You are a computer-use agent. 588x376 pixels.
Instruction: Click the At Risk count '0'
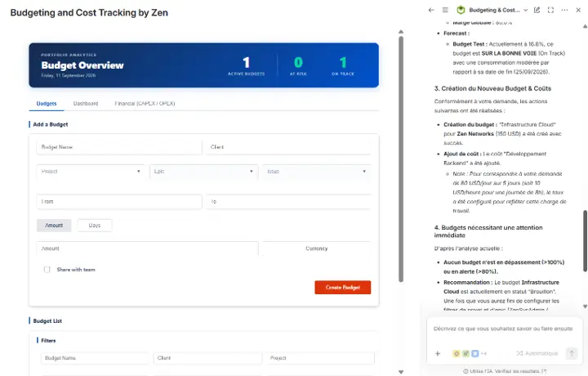pos(298,62)
